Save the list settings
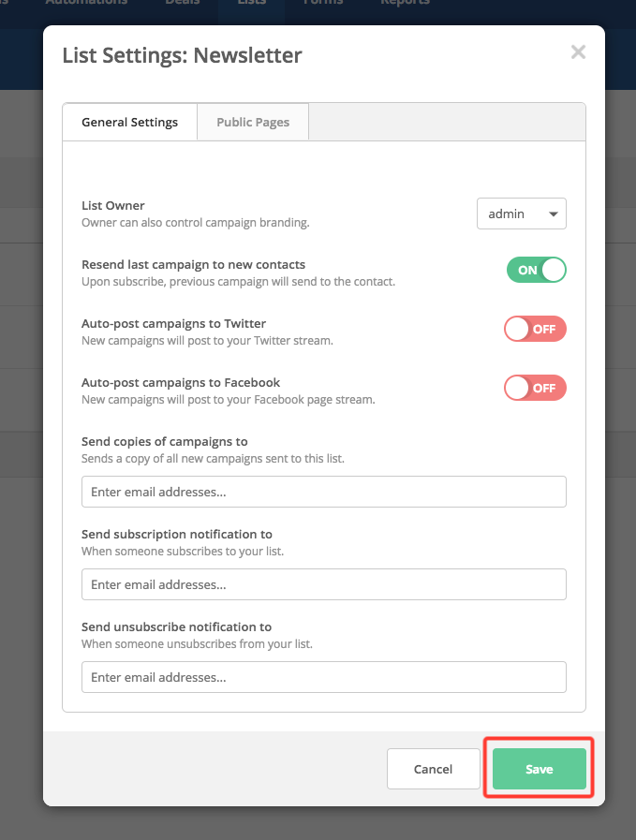Viewport: 636px width, 840px height. [x=539, y=769]
